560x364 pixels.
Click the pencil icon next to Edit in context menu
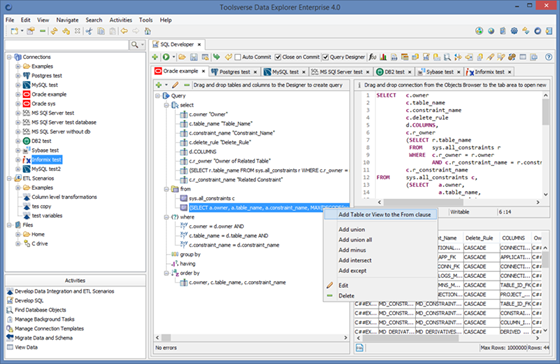[x=330, y=285]
